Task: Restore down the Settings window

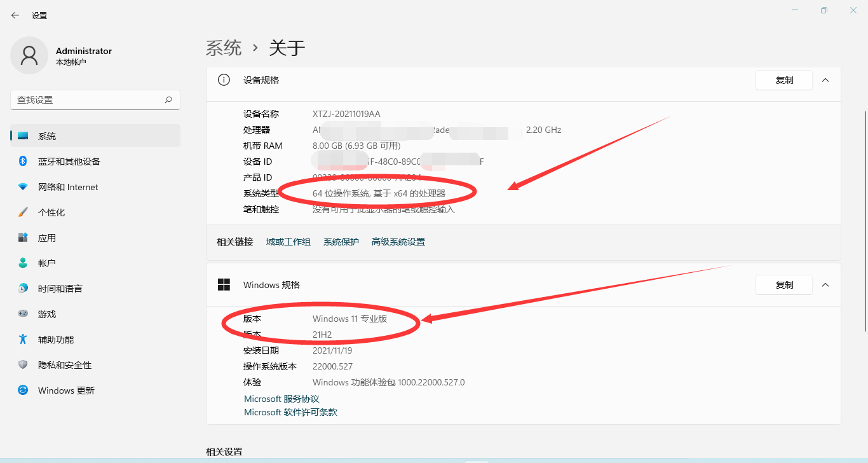Action: click(x=824, y=10)
